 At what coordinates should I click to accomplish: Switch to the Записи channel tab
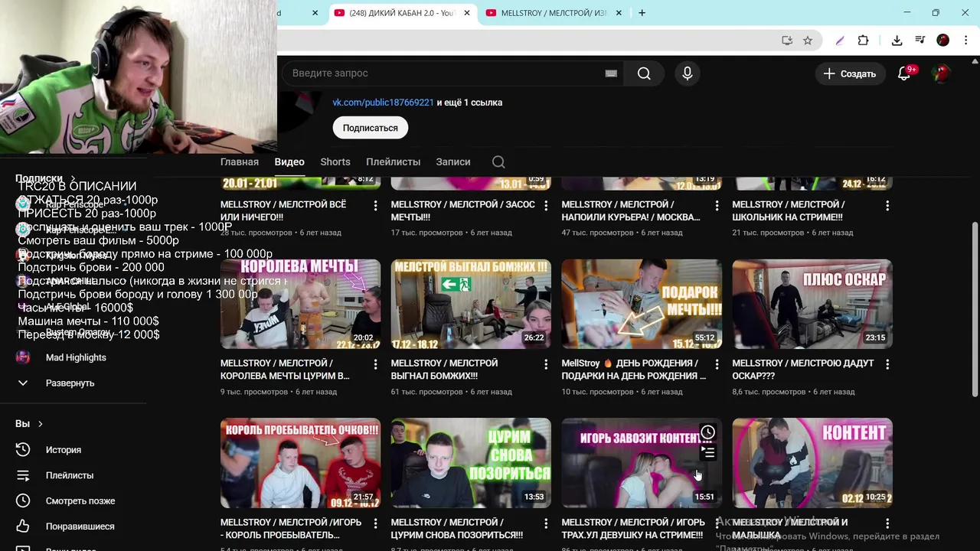[x=453, y=161]
